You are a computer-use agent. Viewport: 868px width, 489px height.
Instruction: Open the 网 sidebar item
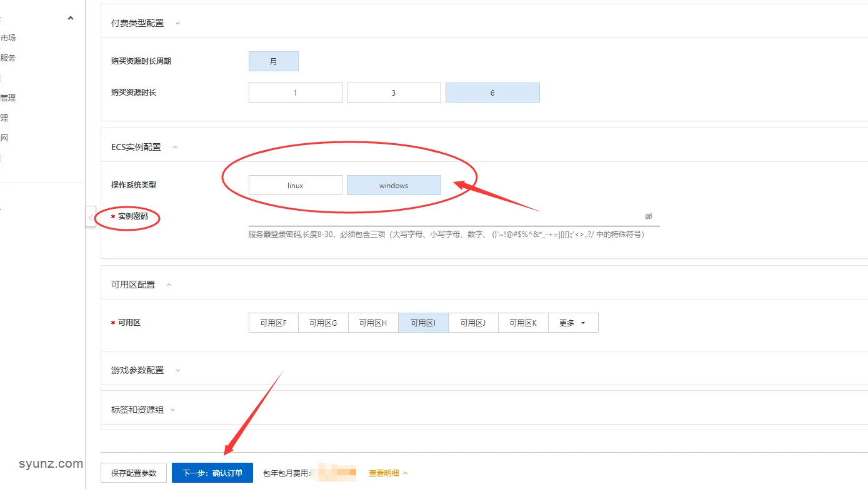[x=4, y=138]
